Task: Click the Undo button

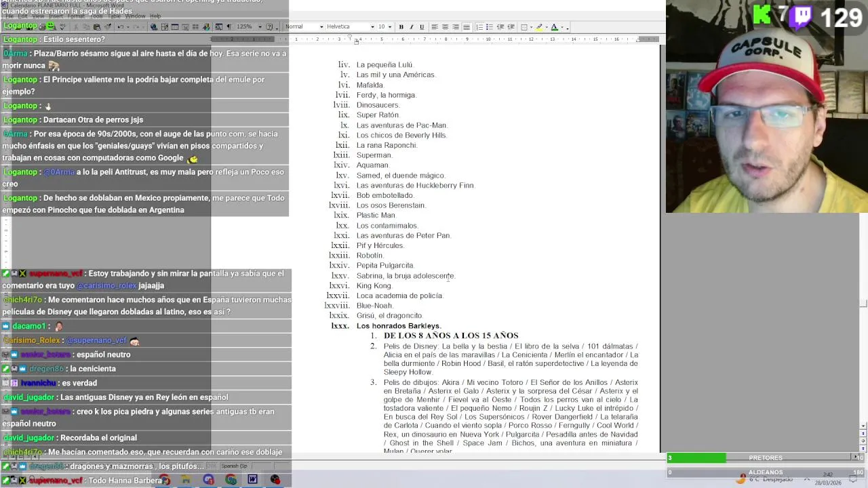Action: click(120, 26)
